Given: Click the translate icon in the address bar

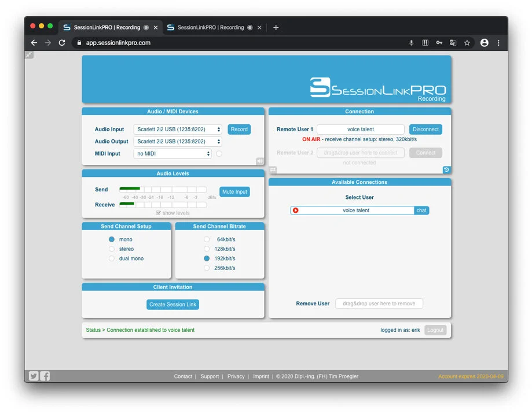Looking at the screenshot, I should (453, 42).
